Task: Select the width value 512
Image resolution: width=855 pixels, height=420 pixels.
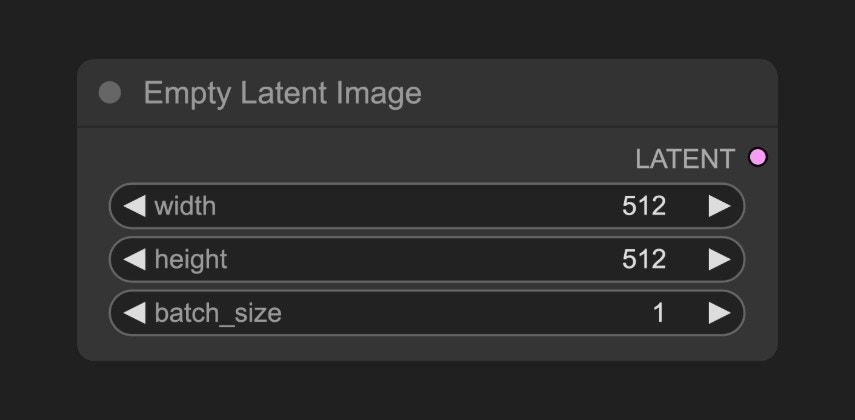Action: click(x=644, y=206)
